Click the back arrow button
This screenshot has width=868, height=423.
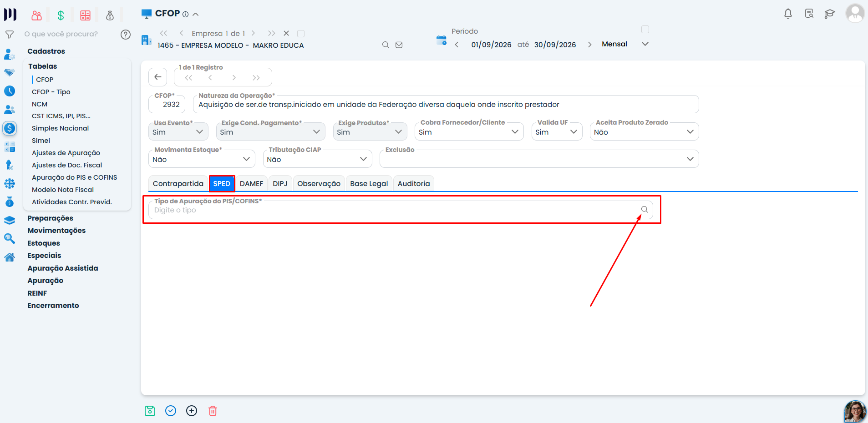click(x=157, y=77)
